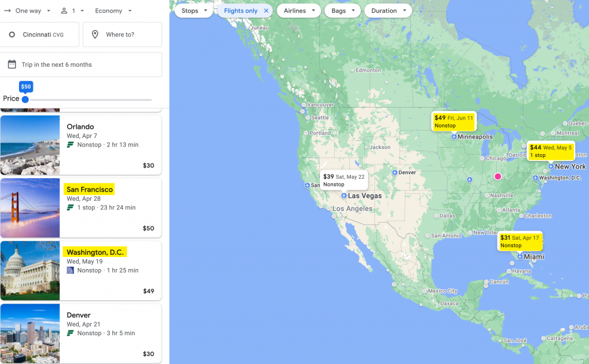Click the Golden Gate Bridge thumbnail

[30, 208]
